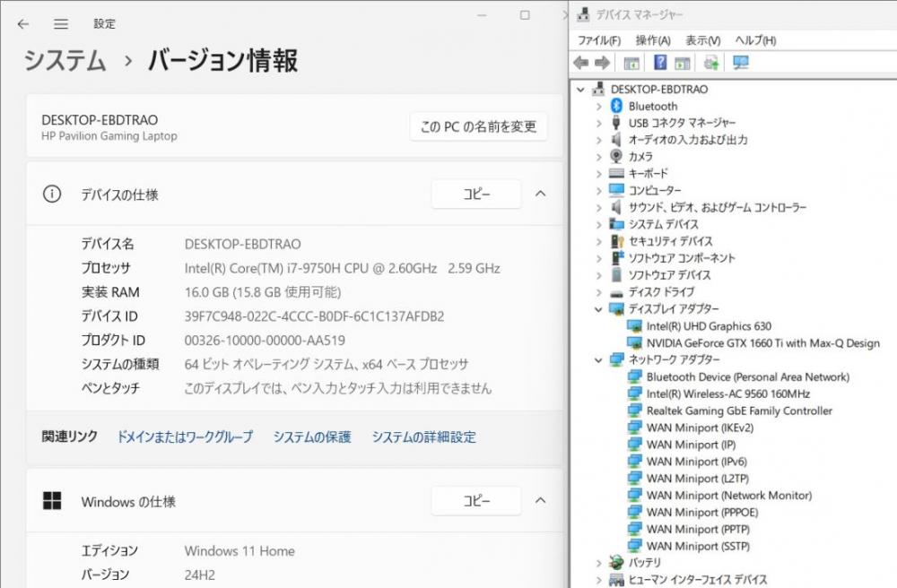
Task: Click device ID 39F7C948-022C-4CCC-B0DF-6C1C137AFDB2
Action: tap(314, 316)
